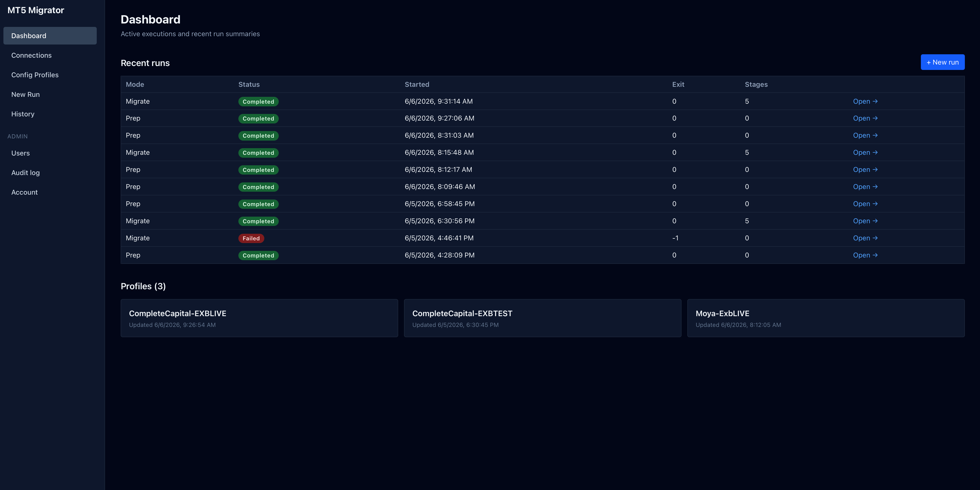Click stages value 5 of 8:15:48 AM run
Screen dimensions: 980x490
747,153
